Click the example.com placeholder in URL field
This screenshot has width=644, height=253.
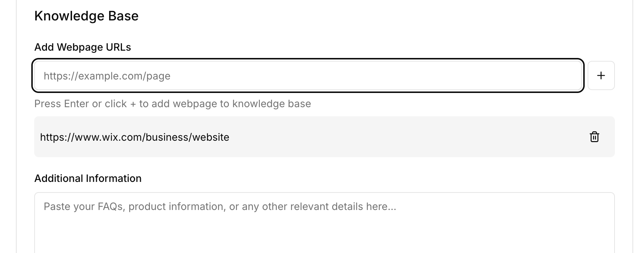pos(107,76)
